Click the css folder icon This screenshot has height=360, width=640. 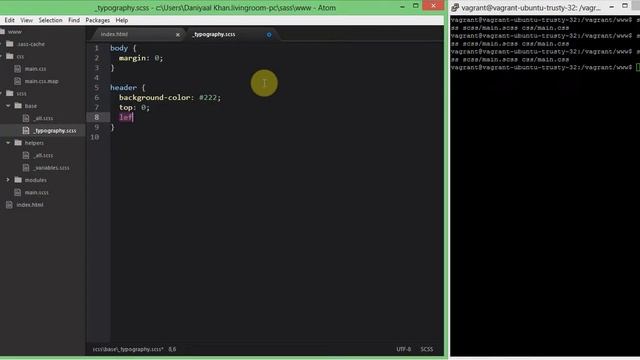point(10,56)
